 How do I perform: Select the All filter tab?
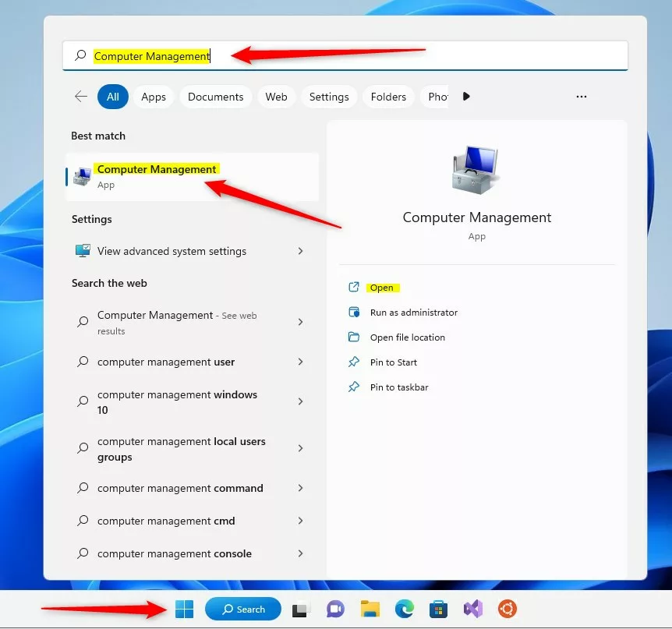tap(113, 97)
